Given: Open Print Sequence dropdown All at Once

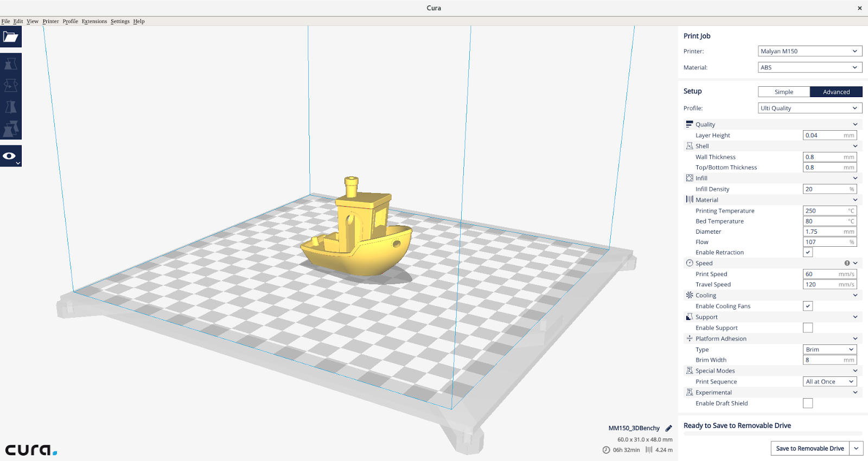Looking at the screenshot, I should [830, 381].
